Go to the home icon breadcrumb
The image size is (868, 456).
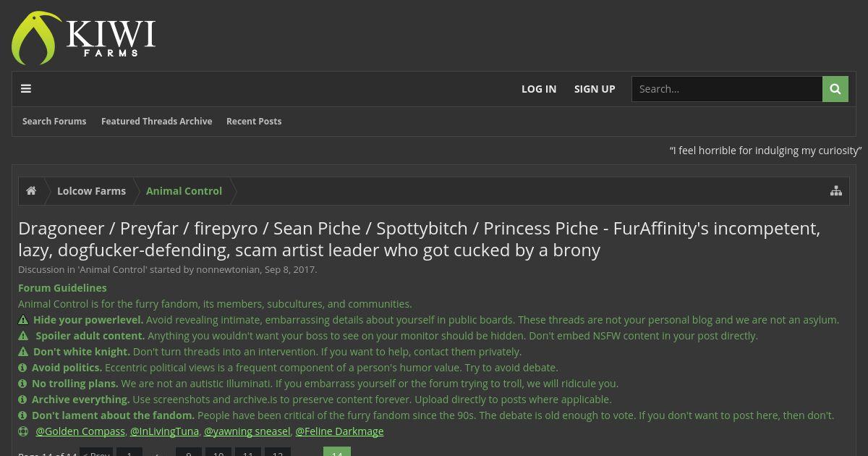31,191
